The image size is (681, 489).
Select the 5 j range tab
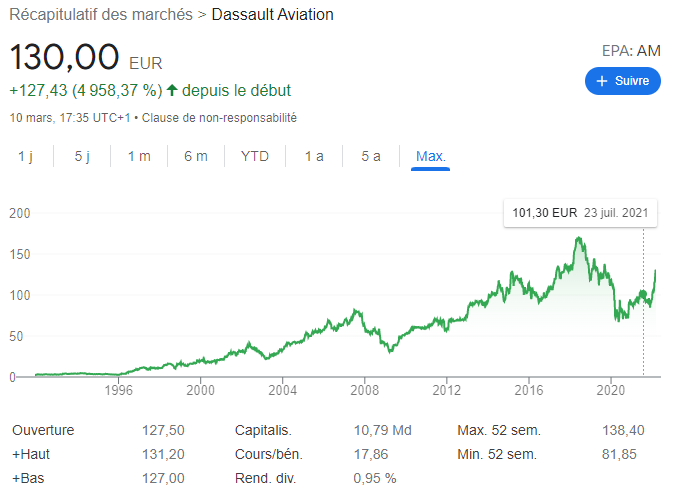pyautogui.click(x=82, y=156)
